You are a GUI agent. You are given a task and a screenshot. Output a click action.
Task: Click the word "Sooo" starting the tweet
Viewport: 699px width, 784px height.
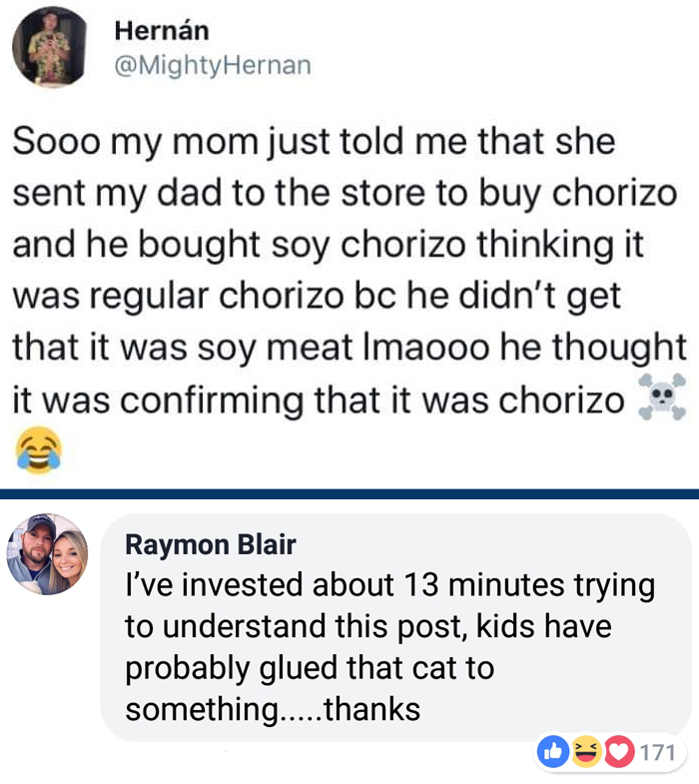click(x=54, y=141)
